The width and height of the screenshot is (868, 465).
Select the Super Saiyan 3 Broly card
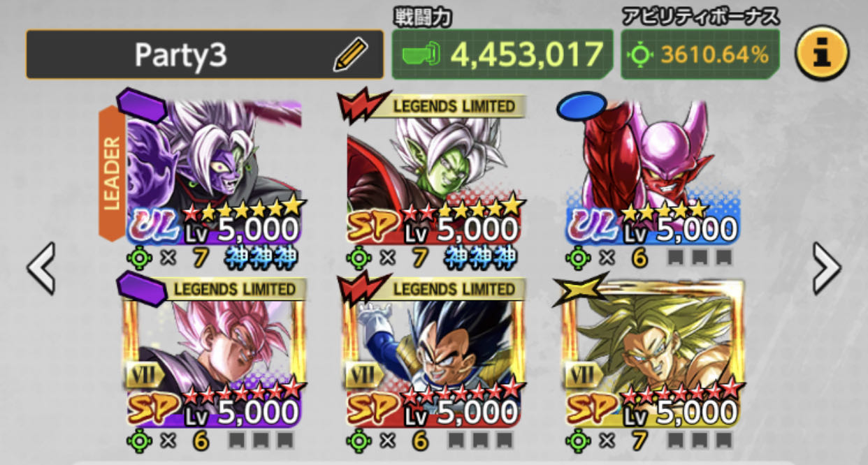pyautogui.click(x=652, y=354)
